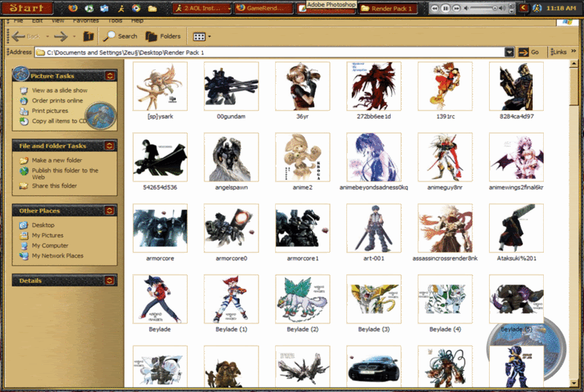Skip to the next track in the taskbar player
Image resolution: width=584 pixels, height=392 pixels.
click(457, 8)
